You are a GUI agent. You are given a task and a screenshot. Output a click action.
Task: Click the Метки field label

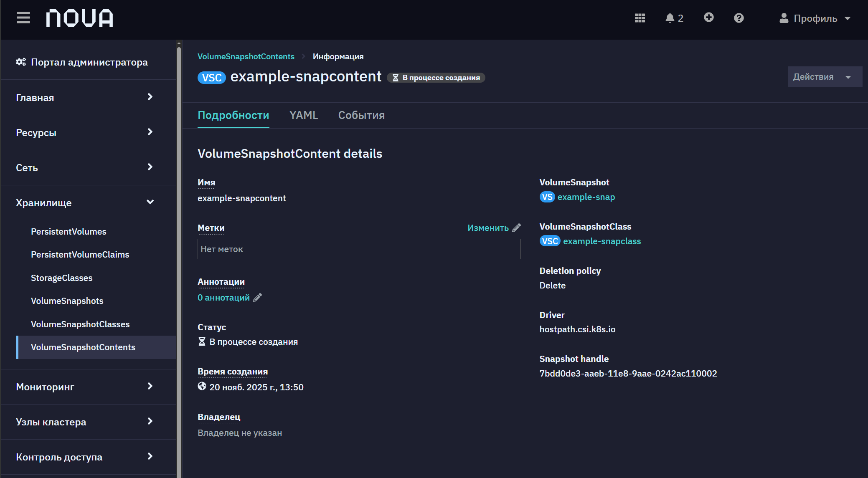pyautogui.click(x=211, y=228)
